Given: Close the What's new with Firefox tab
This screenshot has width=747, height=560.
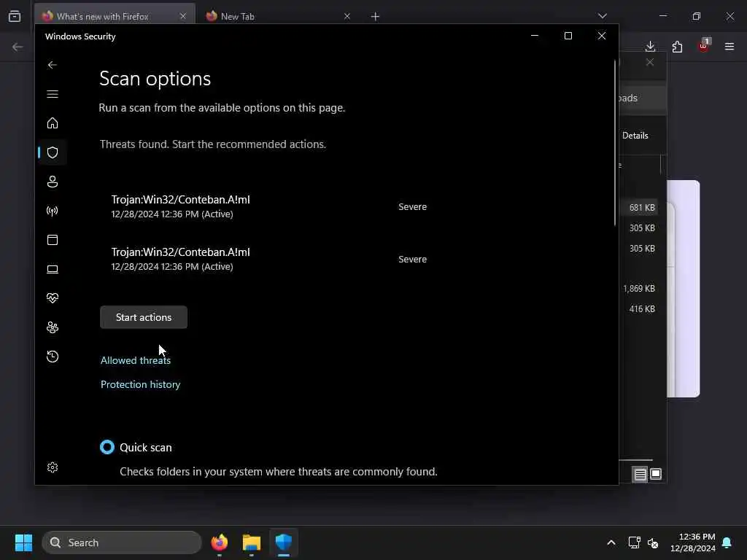Looking at the screenshot, I should click(183, 16).
